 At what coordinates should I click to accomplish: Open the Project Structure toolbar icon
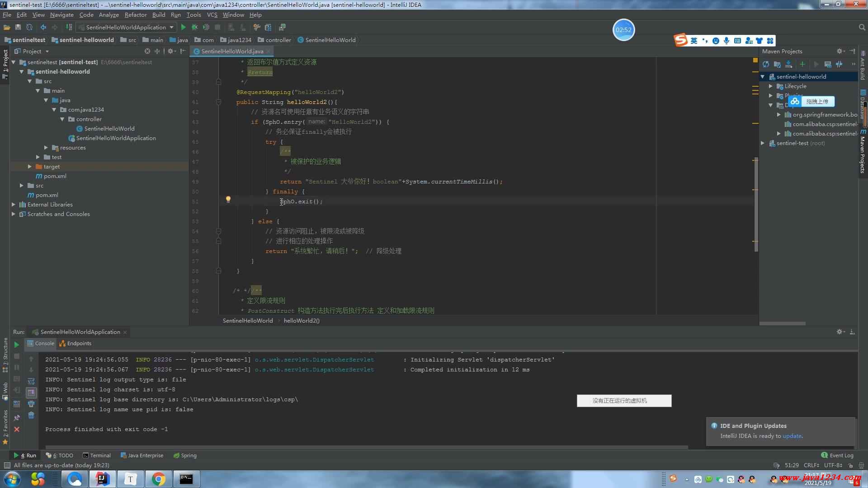[268, 27]
